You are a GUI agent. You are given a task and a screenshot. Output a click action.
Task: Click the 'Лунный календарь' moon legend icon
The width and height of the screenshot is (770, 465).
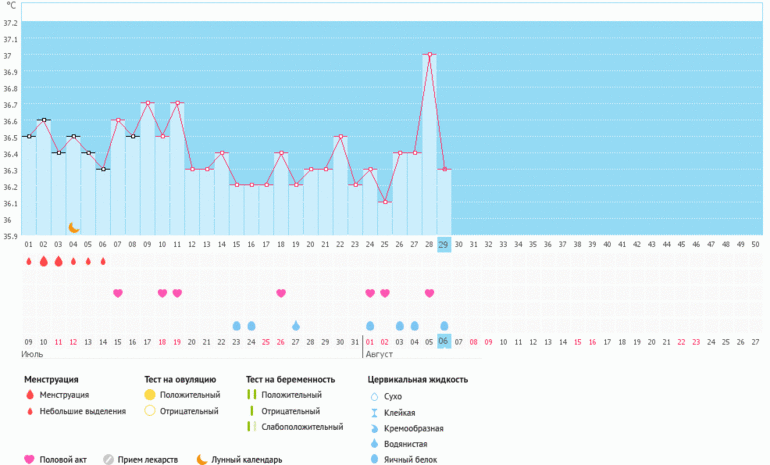(x=202, y=460)
